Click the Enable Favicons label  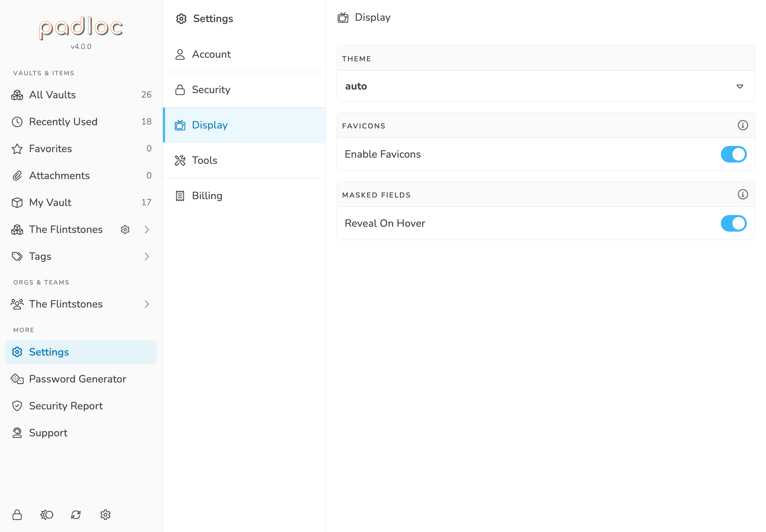pyautogui.click(x=382, y=154)
